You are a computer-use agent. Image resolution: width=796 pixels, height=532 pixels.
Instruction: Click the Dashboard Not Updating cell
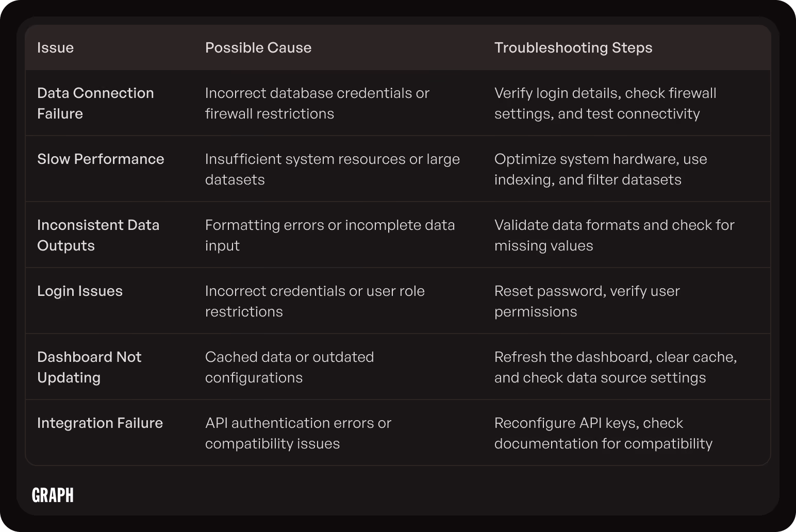click(x=89, y=367)
